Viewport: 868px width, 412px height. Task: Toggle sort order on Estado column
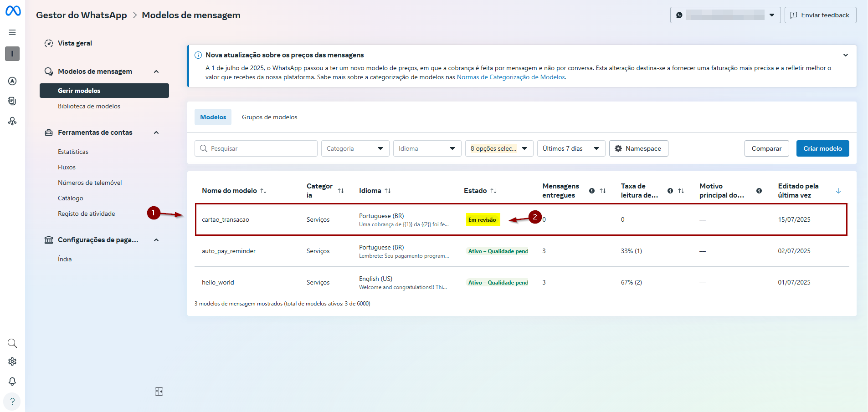493,191
